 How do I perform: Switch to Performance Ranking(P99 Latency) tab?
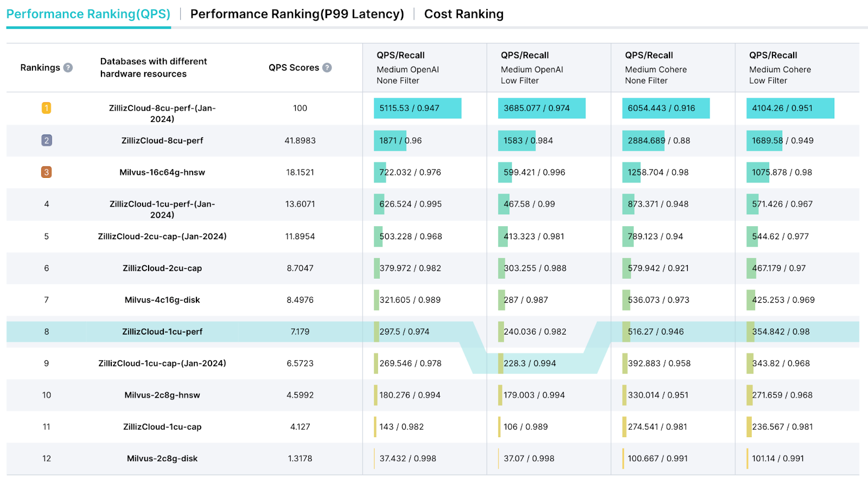[x=297, y=14]
